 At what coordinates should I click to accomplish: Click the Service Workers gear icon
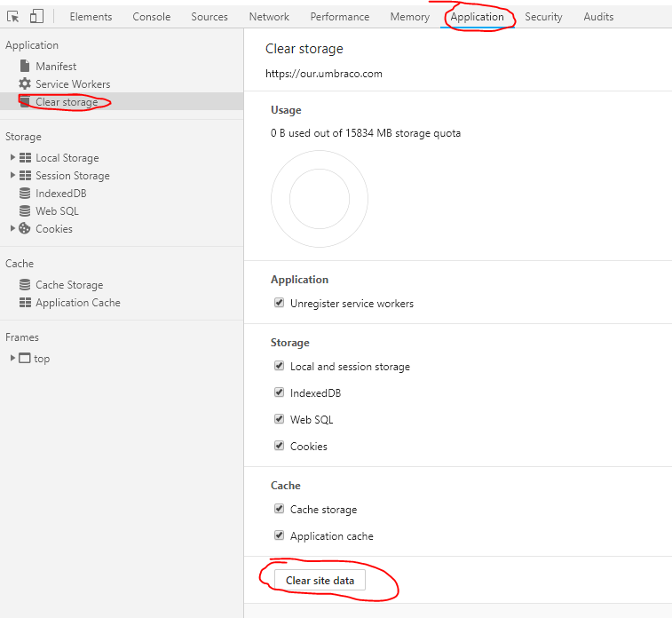point(25,84)
